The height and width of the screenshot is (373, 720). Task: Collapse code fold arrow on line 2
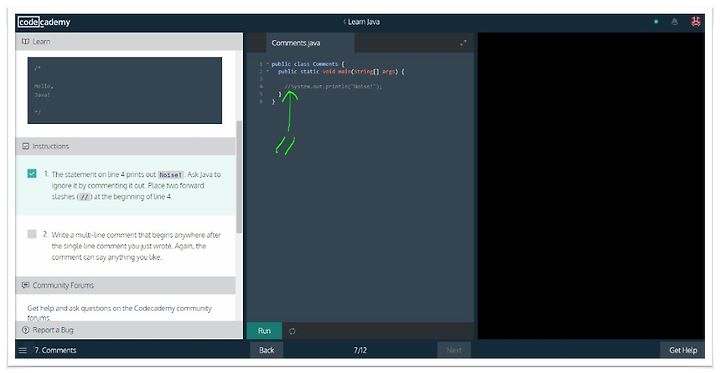tap(267, 72)
